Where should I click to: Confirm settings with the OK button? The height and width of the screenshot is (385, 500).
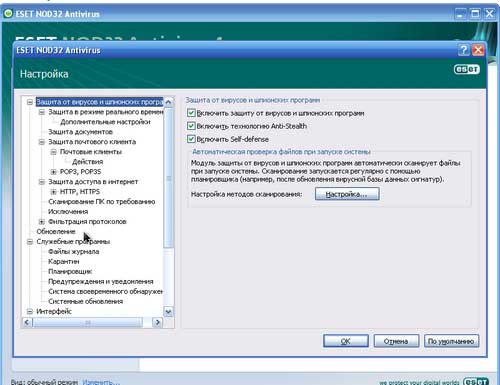coord(346,341)
